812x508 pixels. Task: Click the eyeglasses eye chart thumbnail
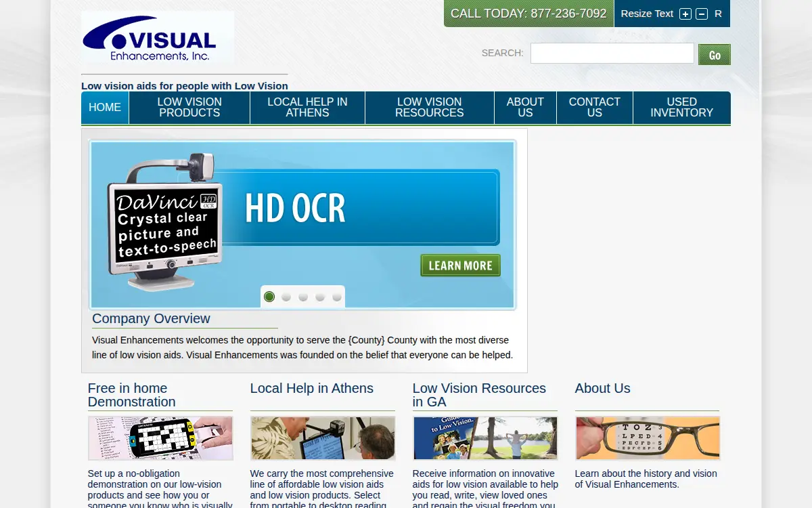pos(648,438)
